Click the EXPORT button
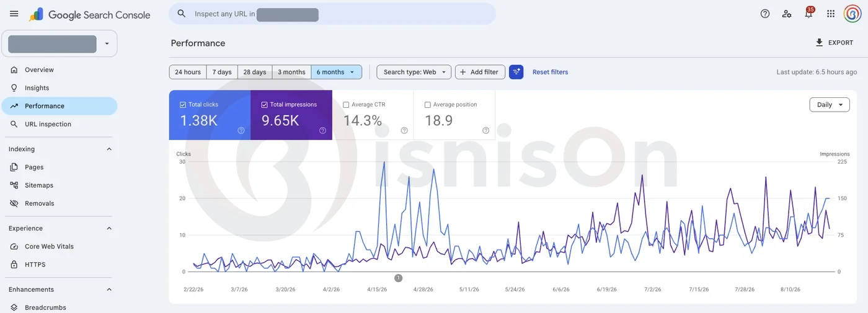Image resolution: width=868 pixels, height=313 pixels. (834, 43)
